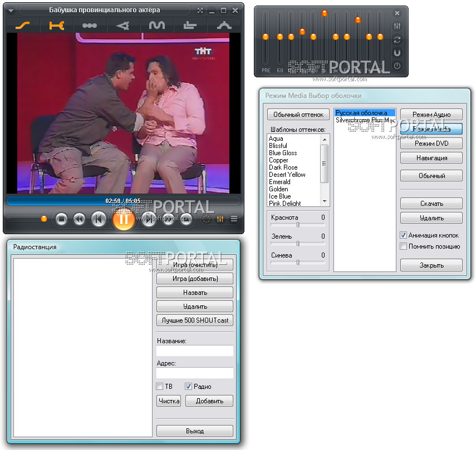
Task: Click the Синева slider
Action: (298, 263)
